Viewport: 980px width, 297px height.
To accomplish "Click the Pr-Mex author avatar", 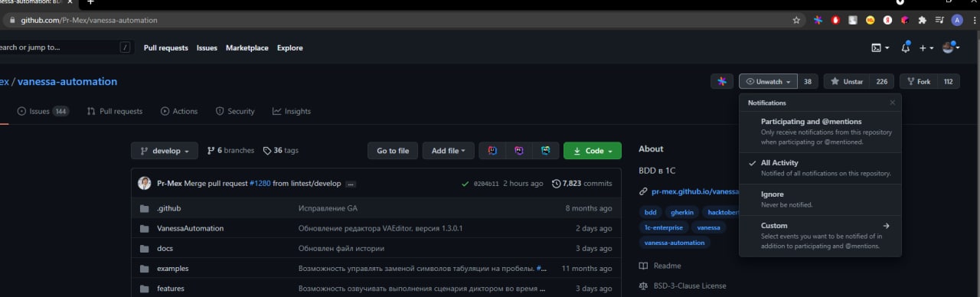I will coord(144,184).
